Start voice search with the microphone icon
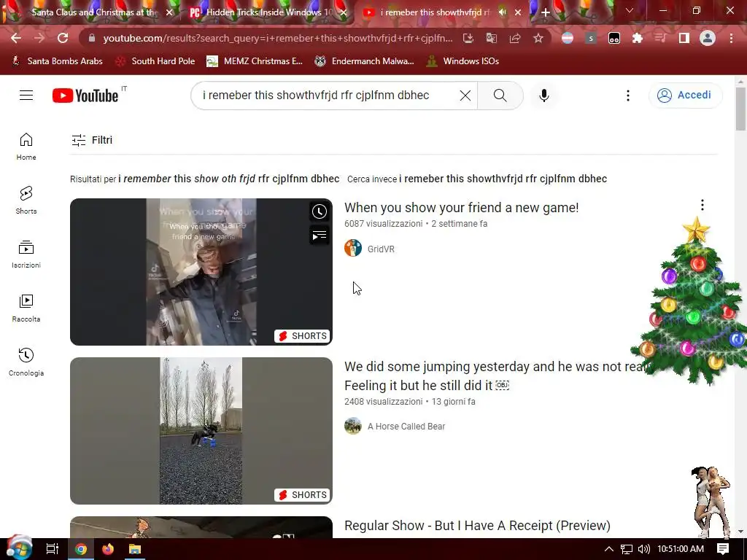Image resolution: width=747 pixels, height=560 pixels. coord(544,96)
